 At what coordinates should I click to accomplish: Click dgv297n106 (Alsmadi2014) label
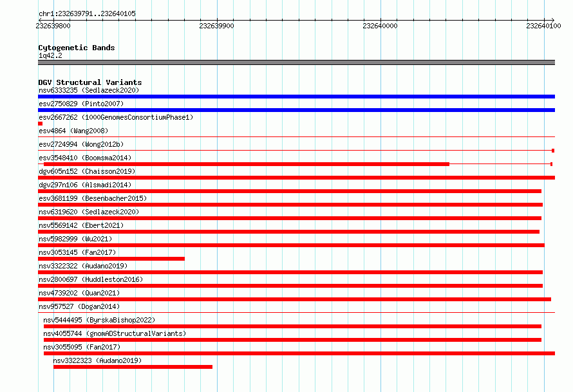click(x=85, y=185)
